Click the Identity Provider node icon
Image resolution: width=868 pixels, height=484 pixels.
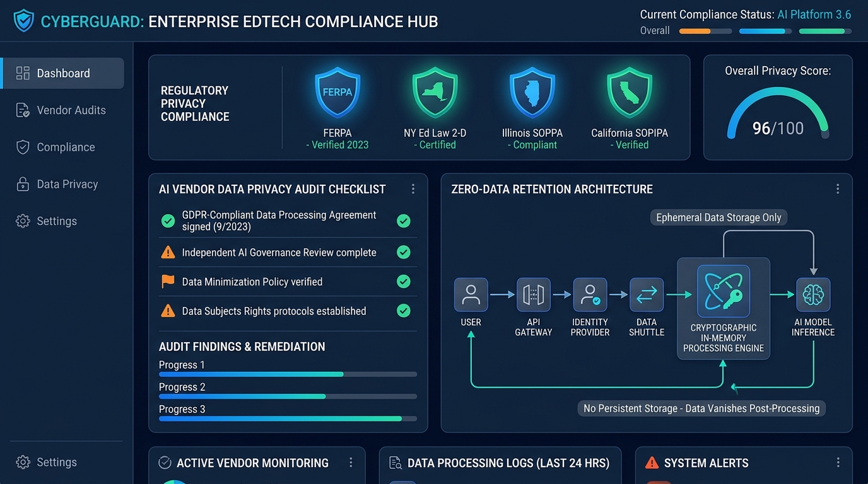(x=590, y=294)
